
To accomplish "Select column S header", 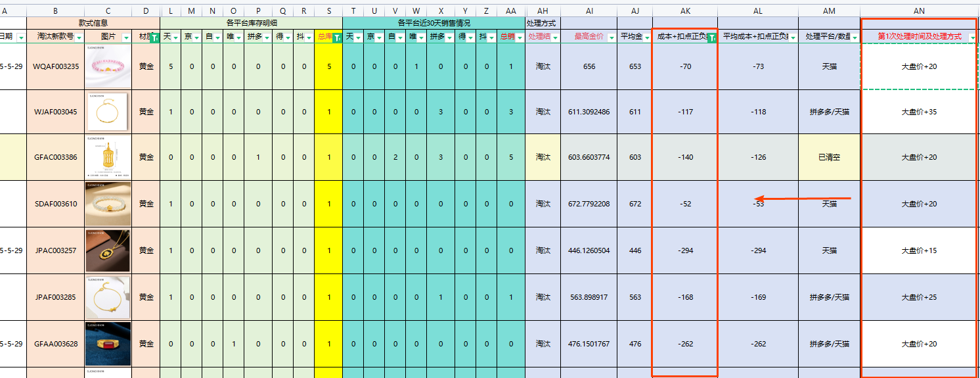I will click(328, 11).
